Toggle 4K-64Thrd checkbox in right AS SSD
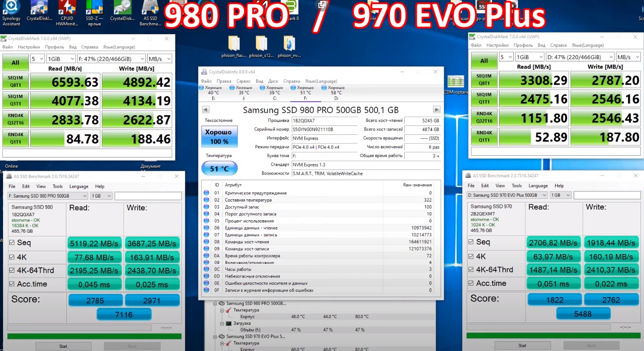644x351 pixels. pyautogui.click(x=471, y=270)
